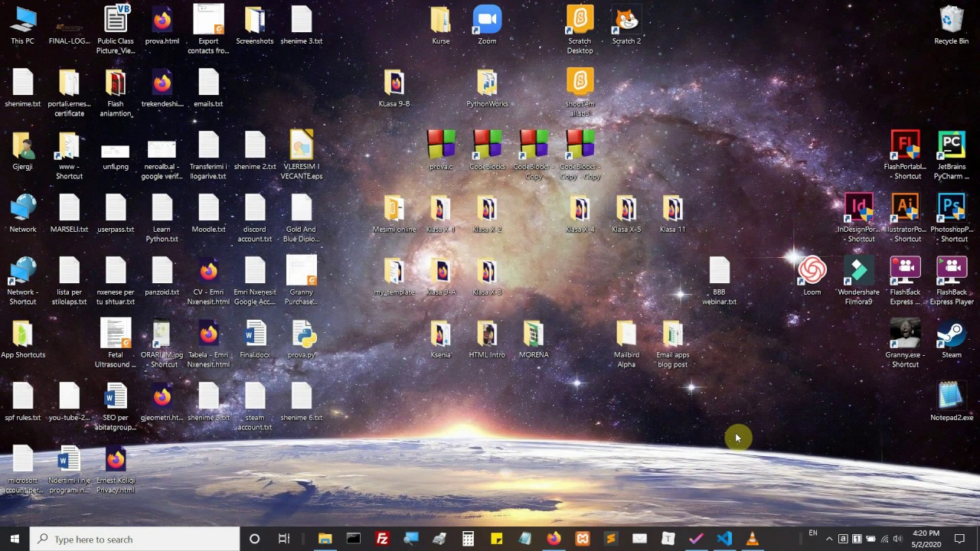
Task: Open VLC media player from taskbar
Action: 753,539
